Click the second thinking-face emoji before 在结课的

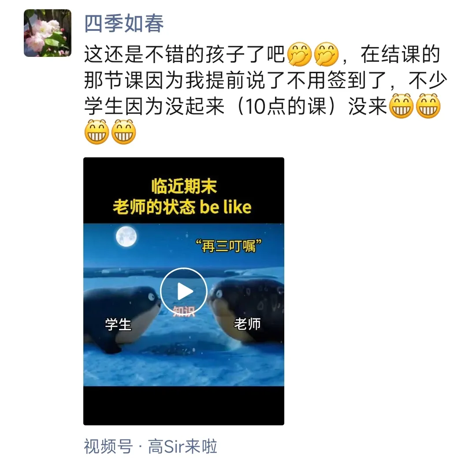[x=326, y=54]
